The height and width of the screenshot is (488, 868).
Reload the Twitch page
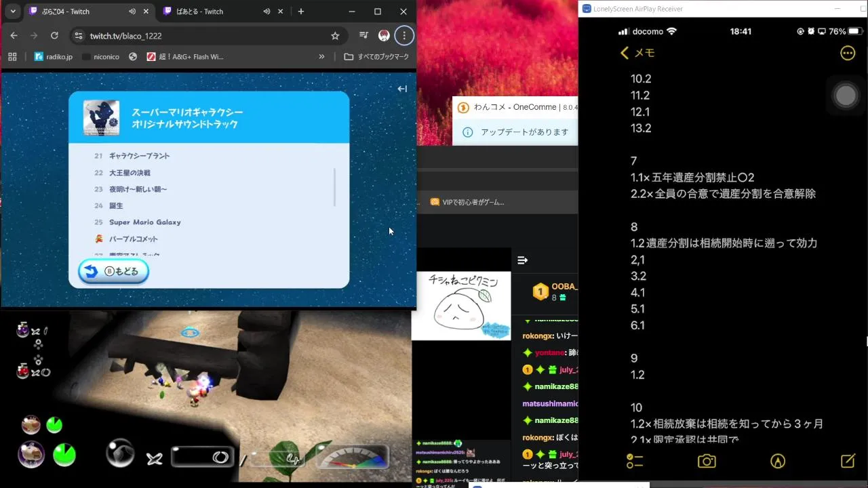coord(54,35)
